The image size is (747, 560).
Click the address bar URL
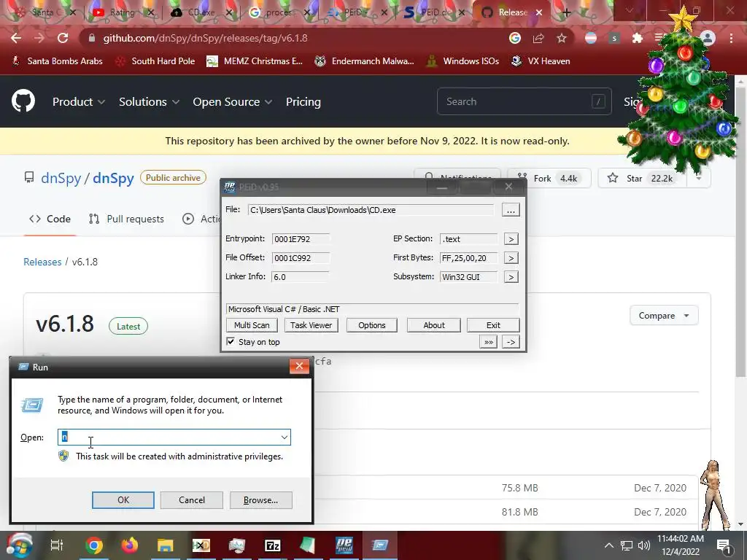[x=205, y=38]
